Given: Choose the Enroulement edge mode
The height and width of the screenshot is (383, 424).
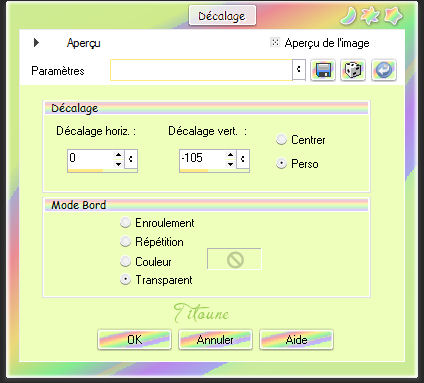Looking at the screenshot, I should tap(125, 223).
